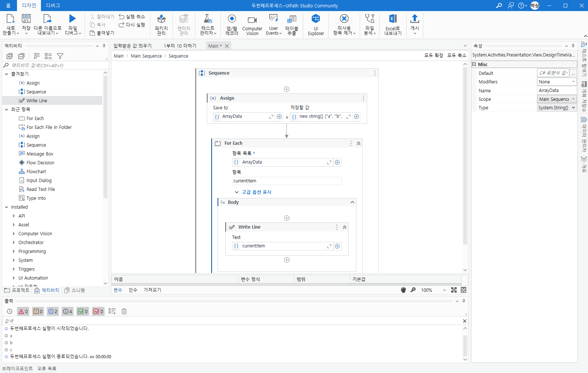This screenshot has height=373, width=588.
Task: Toggle failed test filter in output
Action: pos(98,311)
